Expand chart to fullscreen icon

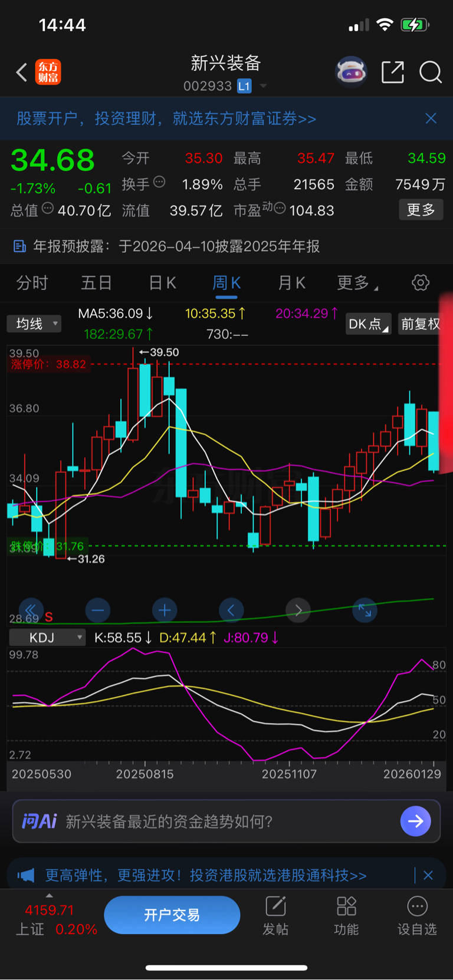tap(365, 610)
